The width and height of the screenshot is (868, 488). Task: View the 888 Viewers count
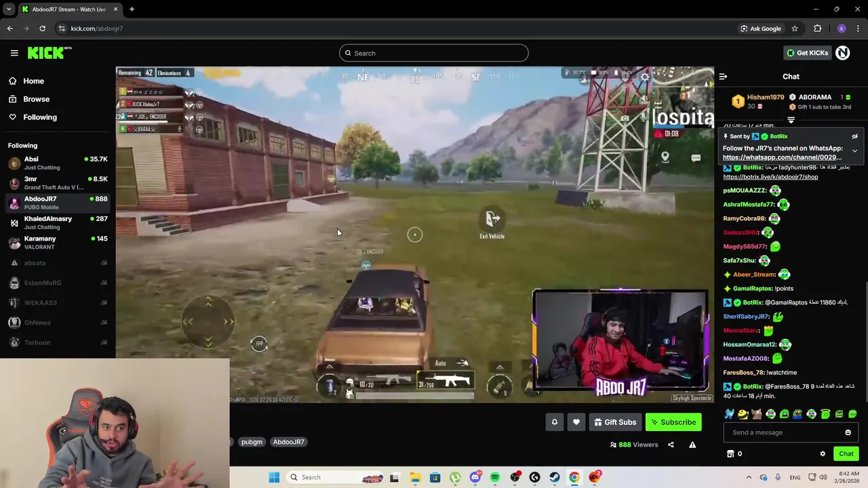coord(634,445)
